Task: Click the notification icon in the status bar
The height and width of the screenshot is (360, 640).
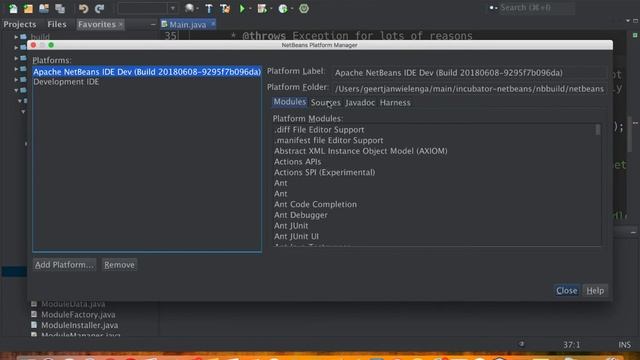Action: point(521,344)
